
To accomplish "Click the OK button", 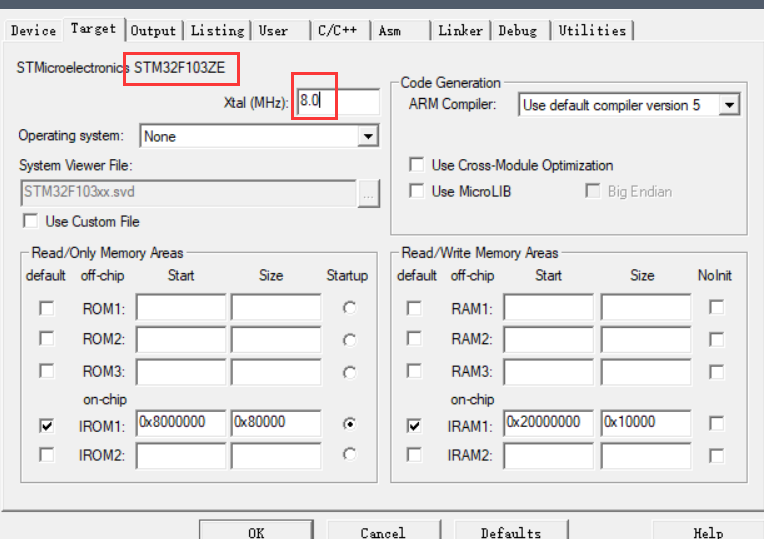I will coord(256,531).
